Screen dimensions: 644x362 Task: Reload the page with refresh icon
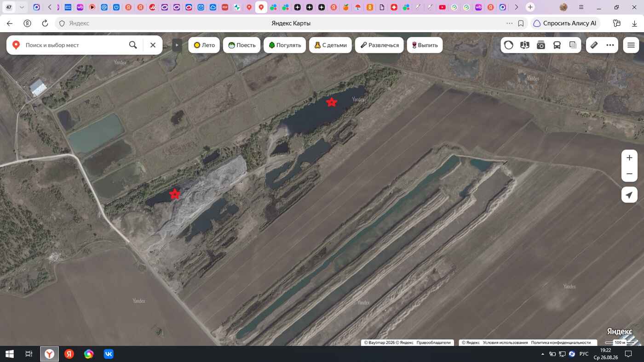coord(45,23)
